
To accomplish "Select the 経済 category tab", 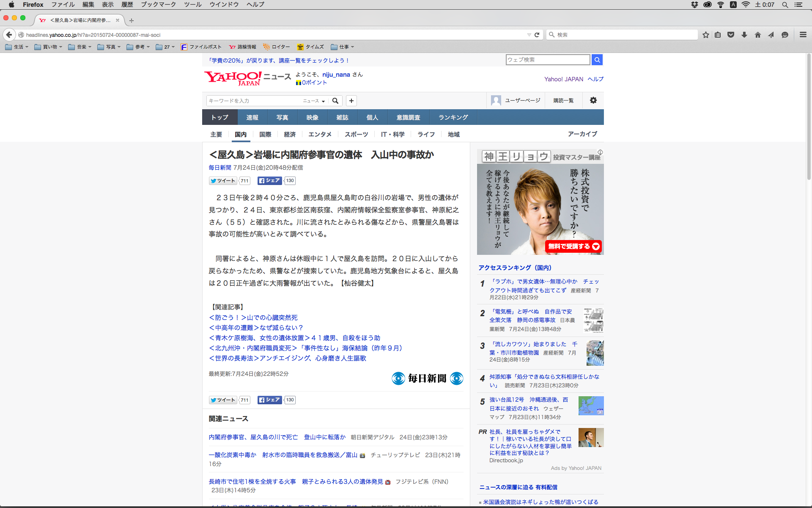I will pos(290,134).
